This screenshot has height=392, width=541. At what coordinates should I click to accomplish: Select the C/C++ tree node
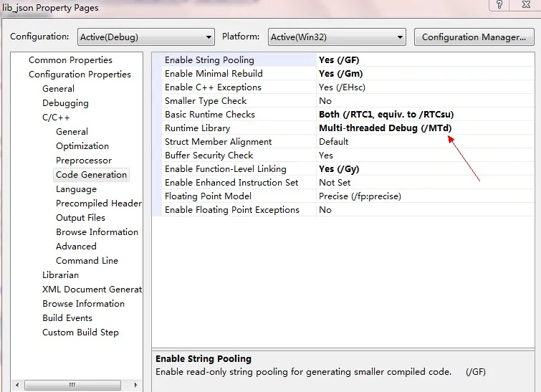pos(56,118)
